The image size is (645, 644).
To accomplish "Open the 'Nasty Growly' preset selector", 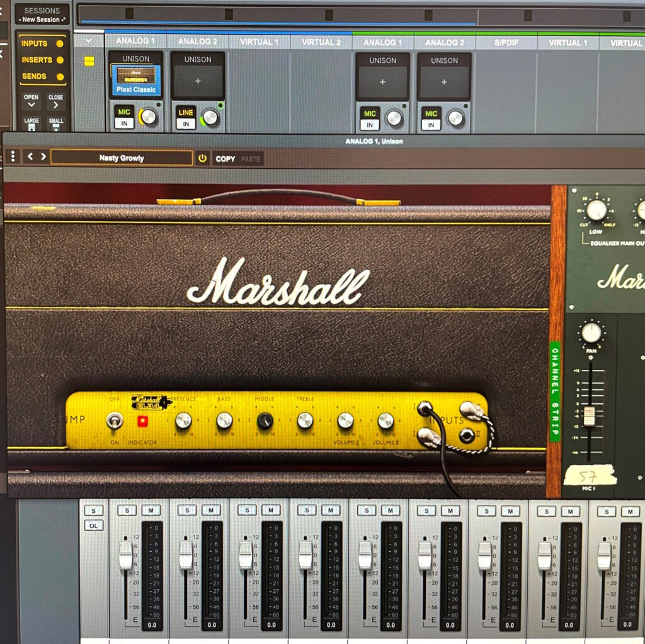I will 122,158.
